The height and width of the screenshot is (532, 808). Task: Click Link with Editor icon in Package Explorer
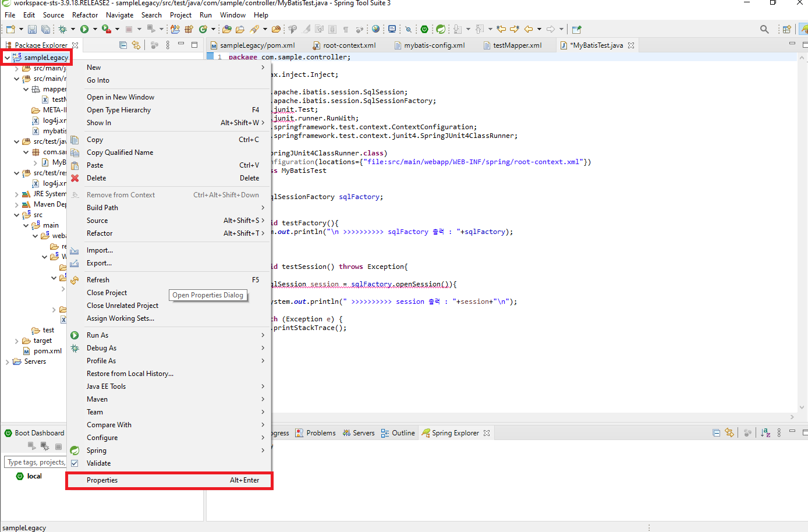(136, 45)
